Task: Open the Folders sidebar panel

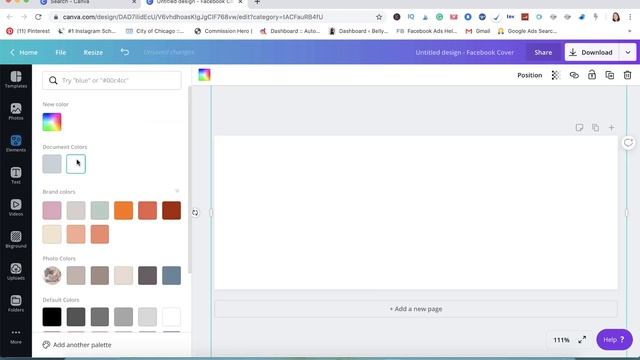Action: click(x=16, y=304)
